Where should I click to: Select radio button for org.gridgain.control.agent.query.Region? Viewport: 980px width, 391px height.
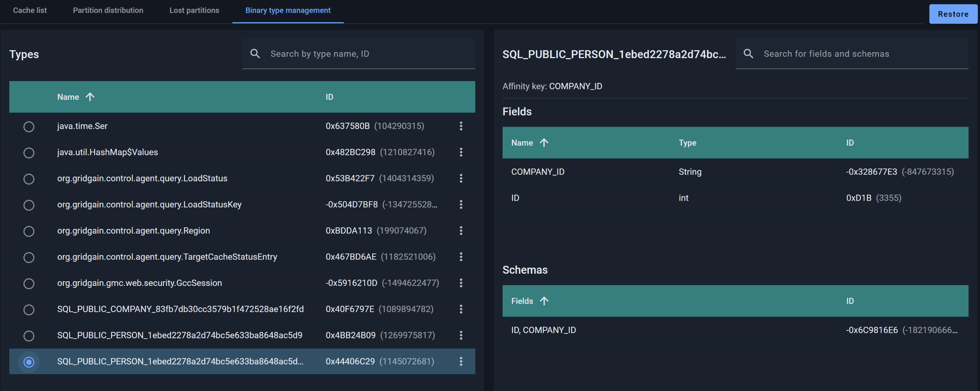29,230
